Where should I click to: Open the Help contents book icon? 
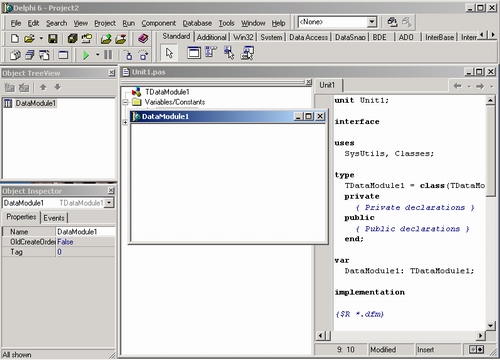[x=143, y=39]
